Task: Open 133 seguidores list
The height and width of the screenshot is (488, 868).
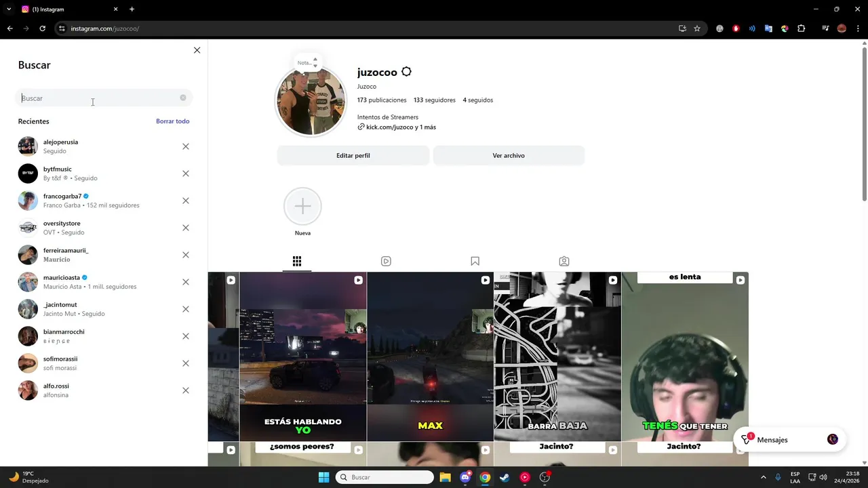Action: pos(435,100)
